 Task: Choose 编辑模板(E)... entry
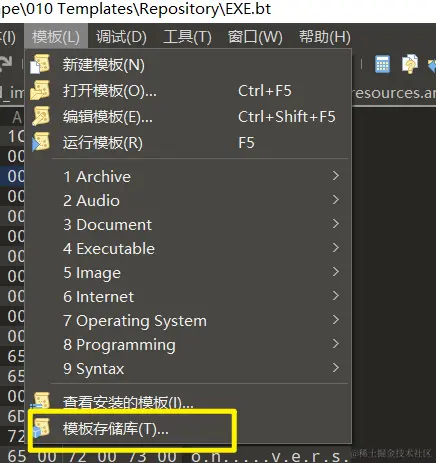click(x=188, y=117)
